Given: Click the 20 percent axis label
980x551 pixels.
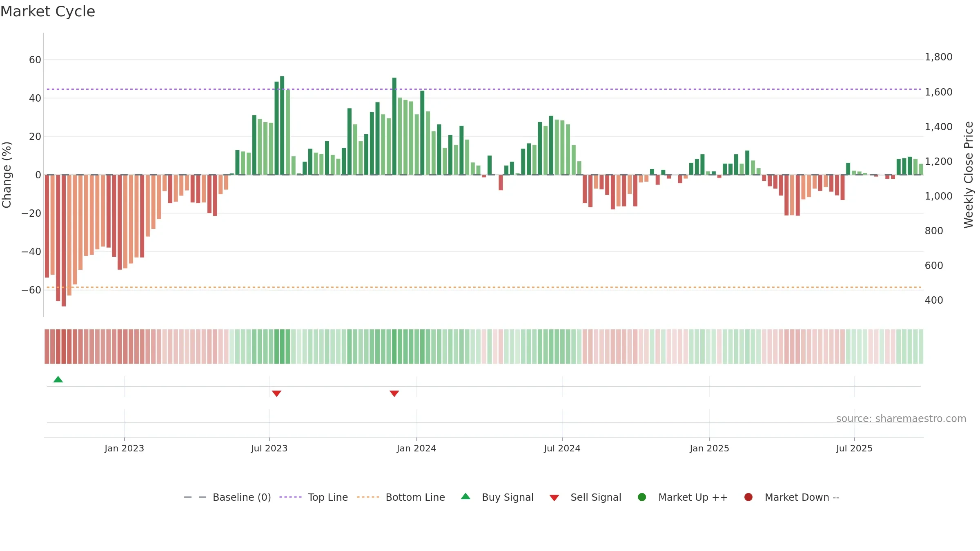Looking at the screenshot, I should (35, 137).
